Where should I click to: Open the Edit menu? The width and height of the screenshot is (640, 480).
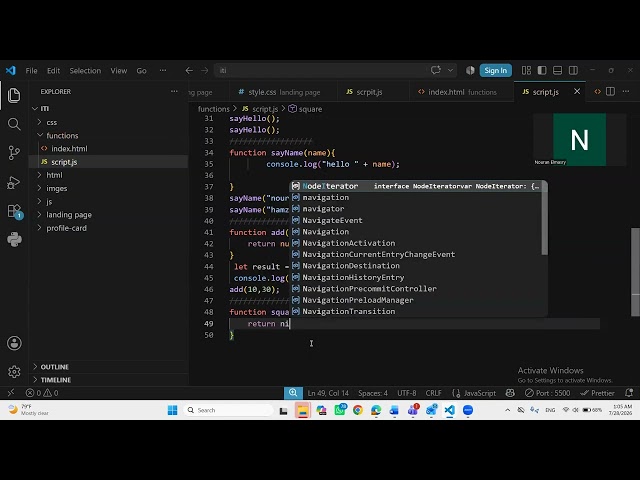[53, 71]
